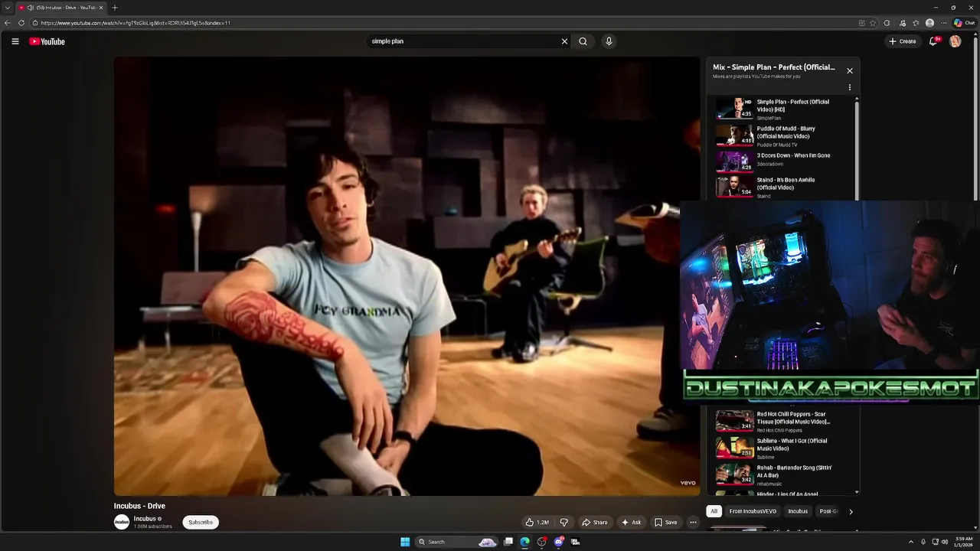Play Simple Plan - Perfect from playlist
This screenshot has width=980, height=551.
point(781,109)
